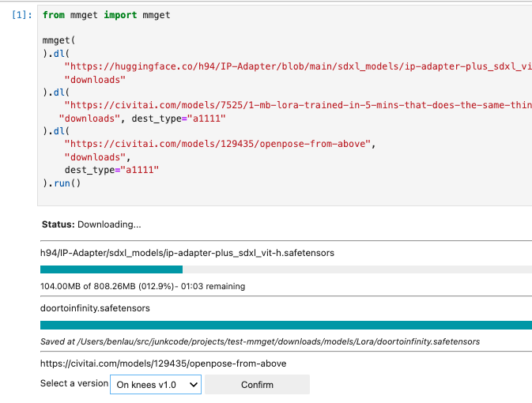The width and height of the screenshot is (532, 403).
Task: Click the doortoinfinity.safetensors file name label
Action: pos(95,308)
